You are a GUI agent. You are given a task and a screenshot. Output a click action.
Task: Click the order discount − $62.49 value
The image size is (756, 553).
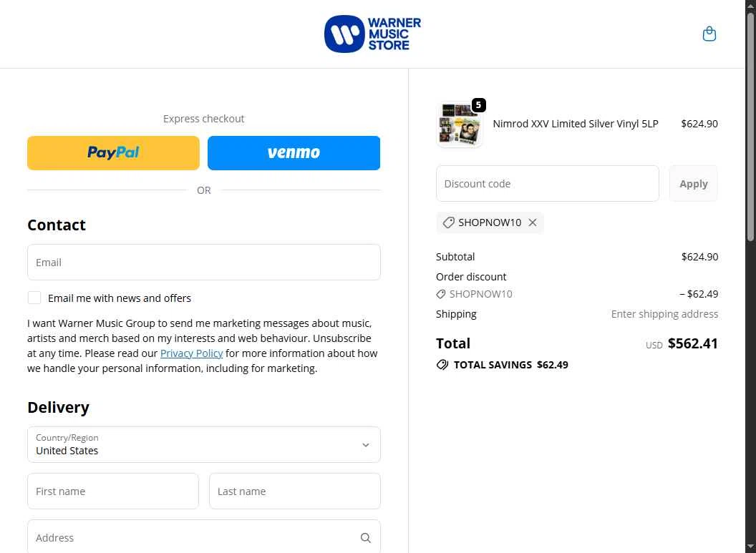tap(699, 294)
